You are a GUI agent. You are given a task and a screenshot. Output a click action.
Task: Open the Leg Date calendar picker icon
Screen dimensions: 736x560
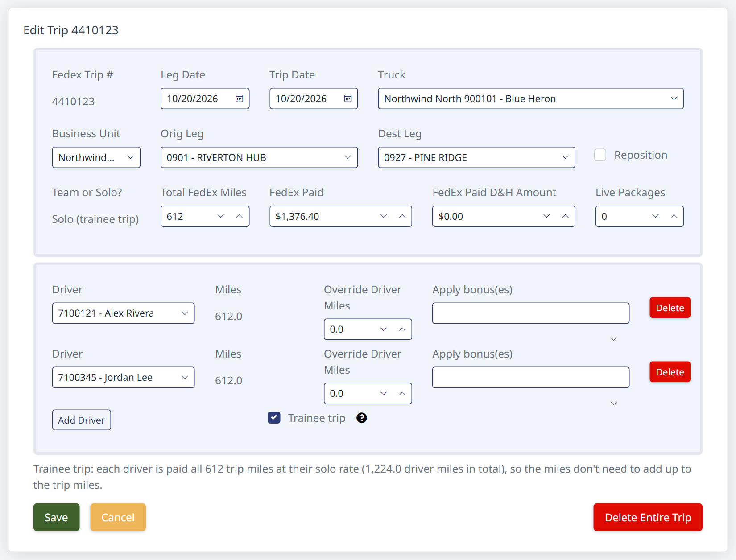239,99
